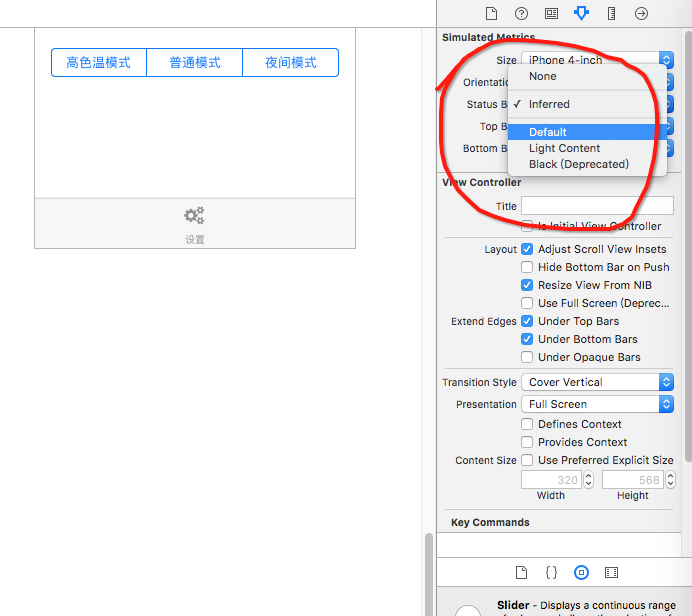Check the Under Opaque Bars option

coord(527,357)
